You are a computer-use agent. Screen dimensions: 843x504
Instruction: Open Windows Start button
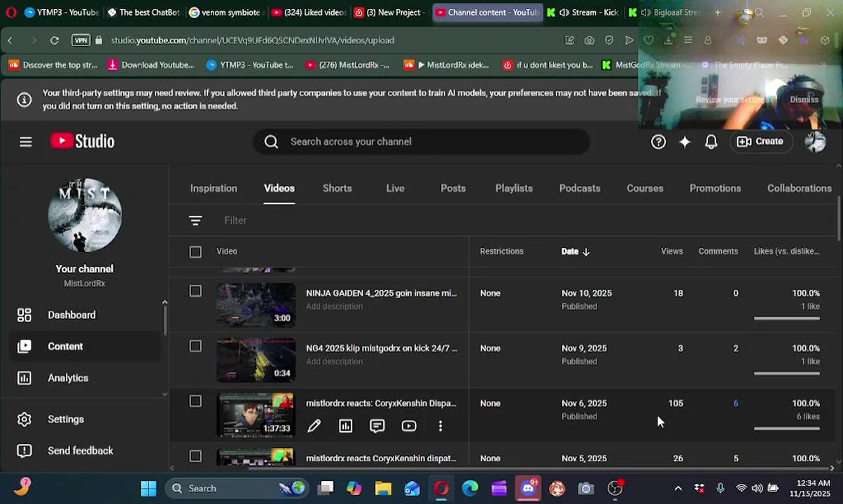(148, 489)
